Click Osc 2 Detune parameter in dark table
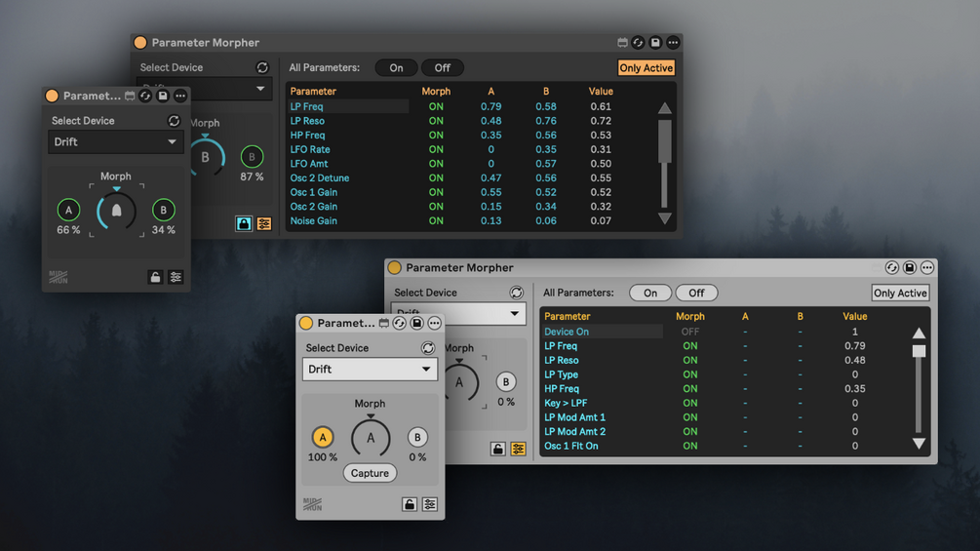The image size is (980, 551). (x=320, y=178)
